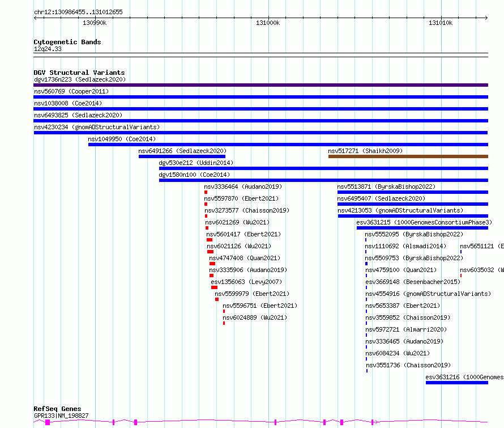This screenshot has height=428, width=504.
Task: Open nsv6495407 (Sedlazeck2020) variant
Action: [x=381, y=198]
